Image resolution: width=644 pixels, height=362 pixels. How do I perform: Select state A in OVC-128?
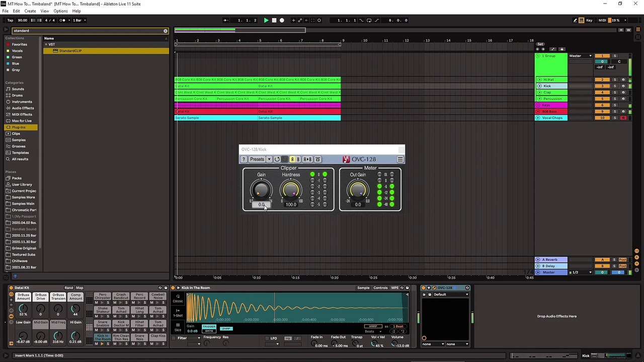click(x=292, y=159)
